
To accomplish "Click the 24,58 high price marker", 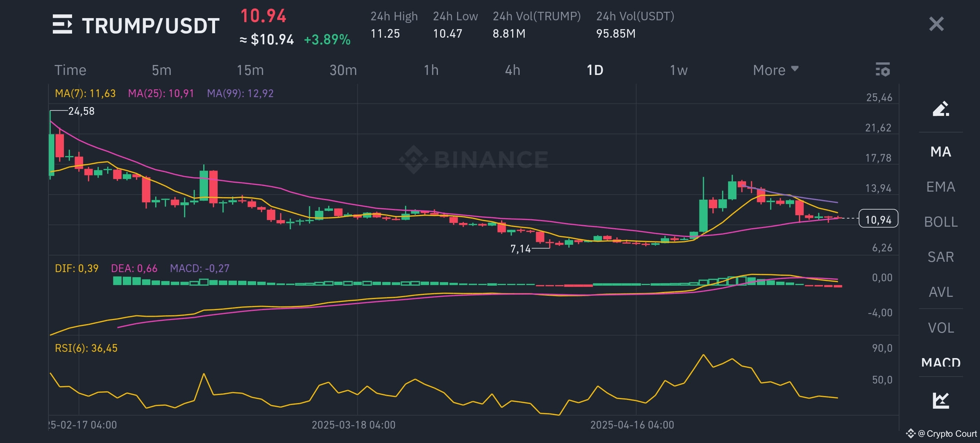I will [81, 111].
